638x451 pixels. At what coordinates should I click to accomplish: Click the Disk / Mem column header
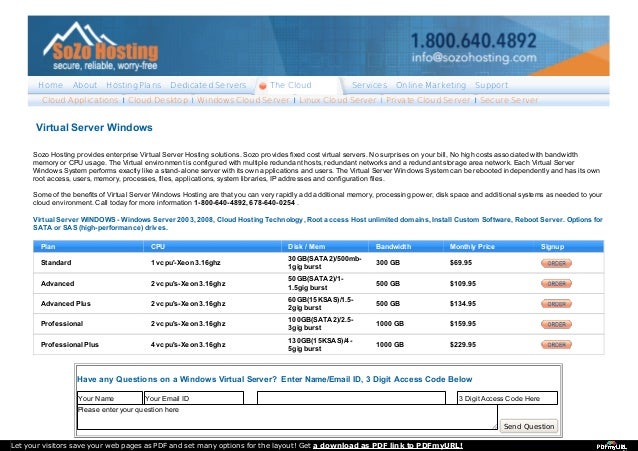(x=306, y=247)
